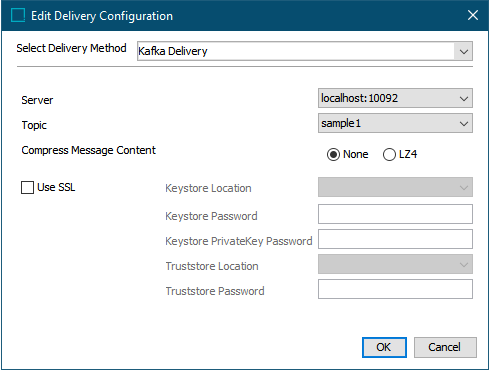Expand the Topic sample1 dropdown
This screenshot has width=489, height=370.
click(x=464, y=124)
